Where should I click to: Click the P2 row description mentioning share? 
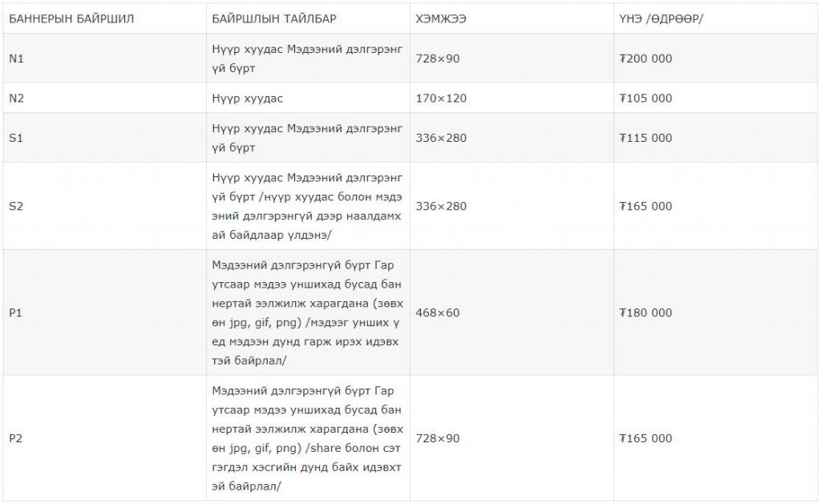coord(307,438)
